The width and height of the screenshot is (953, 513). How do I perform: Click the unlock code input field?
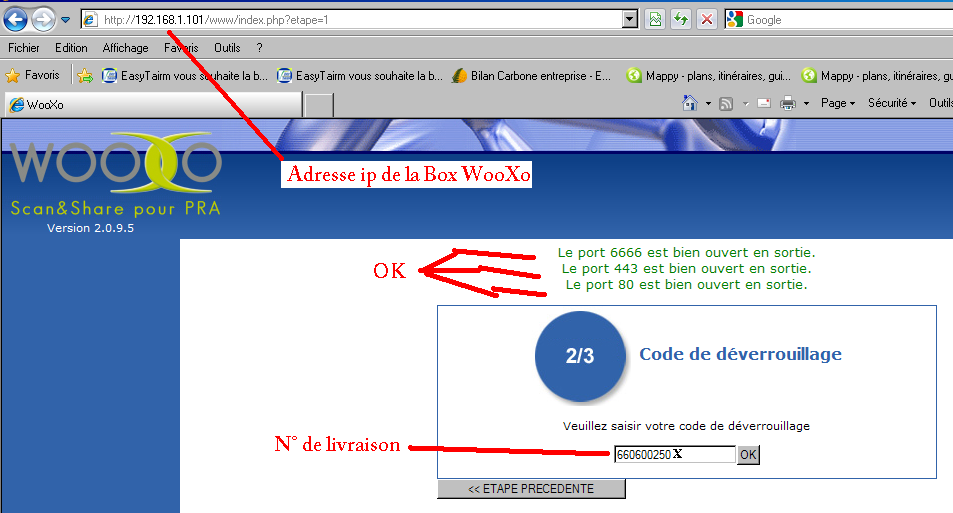(x=675, y=454)
